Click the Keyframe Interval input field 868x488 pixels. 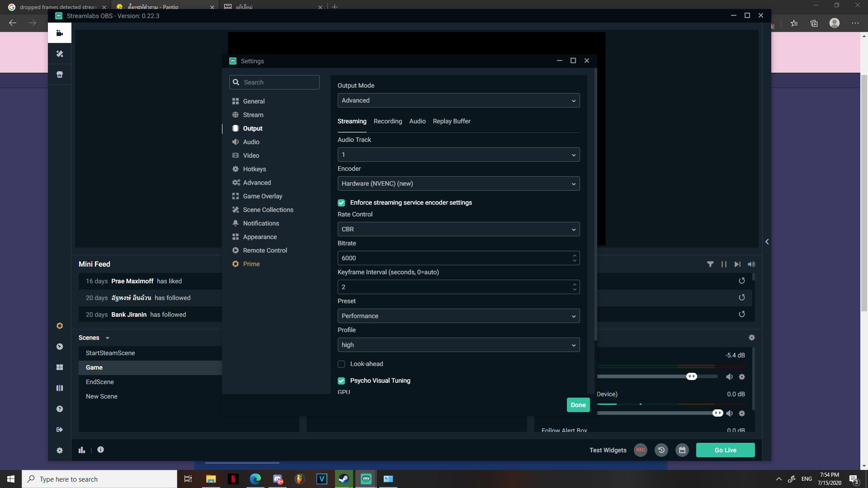point(458,287)
